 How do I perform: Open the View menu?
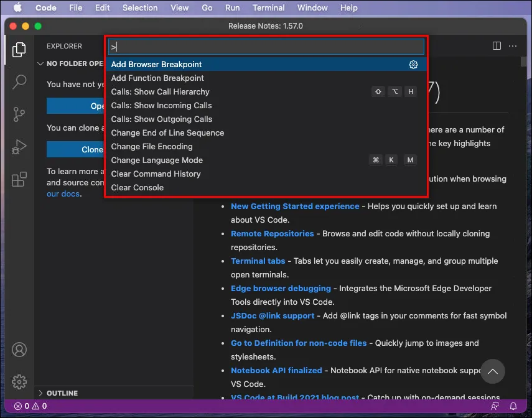click(x=179, y=7)
